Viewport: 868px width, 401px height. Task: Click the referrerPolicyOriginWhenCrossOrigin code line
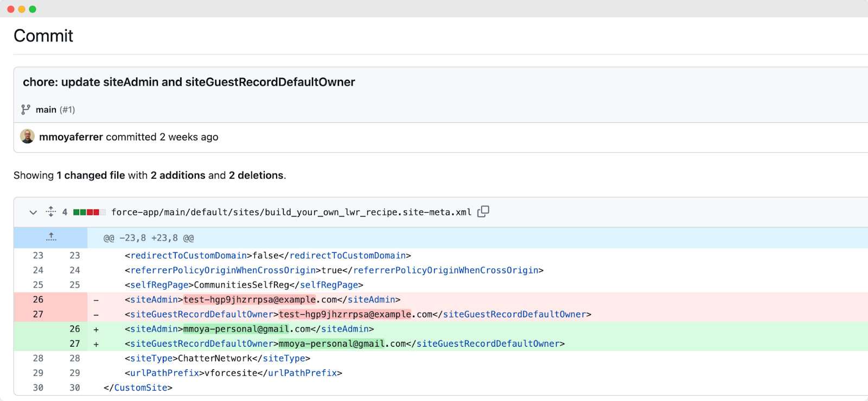pos(334,270)
